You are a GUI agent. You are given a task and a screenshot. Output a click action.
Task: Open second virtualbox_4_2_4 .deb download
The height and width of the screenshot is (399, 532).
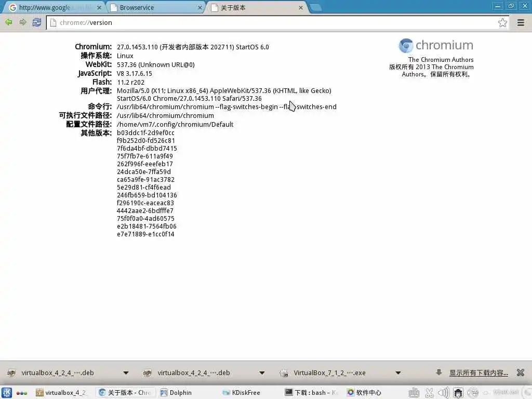(194, 373)
